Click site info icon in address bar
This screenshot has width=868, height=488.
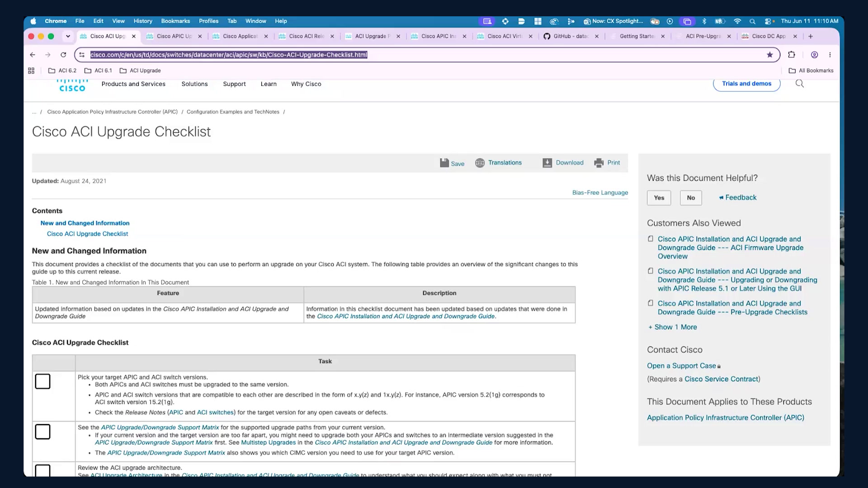coord(82,55)
